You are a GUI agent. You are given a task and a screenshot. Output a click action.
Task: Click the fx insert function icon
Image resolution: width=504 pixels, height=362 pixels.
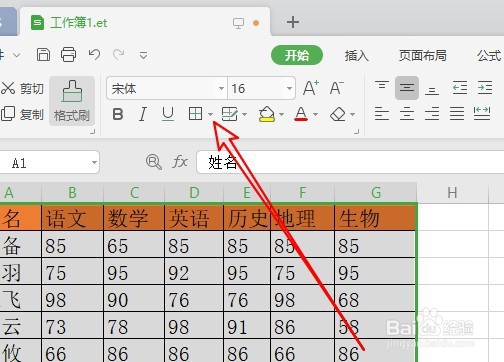(x=180, y=162)
